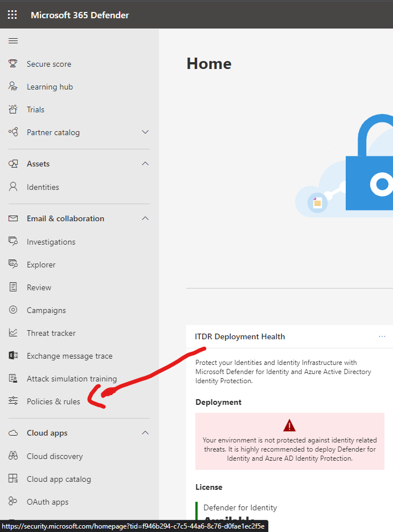Click the Cloud app catalog grid icon
The width and height of the screenshot is (393, 532).
tap(13, 478)
